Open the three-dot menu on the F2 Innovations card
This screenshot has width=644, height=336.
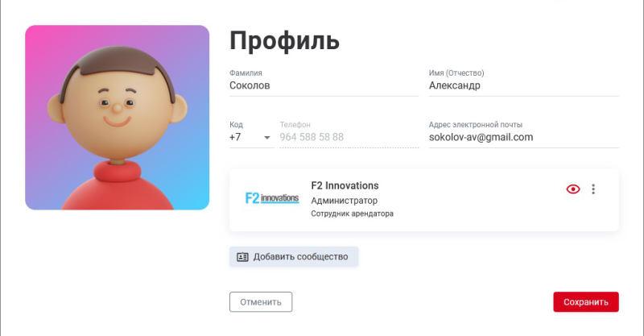click(x=593, y=189)
